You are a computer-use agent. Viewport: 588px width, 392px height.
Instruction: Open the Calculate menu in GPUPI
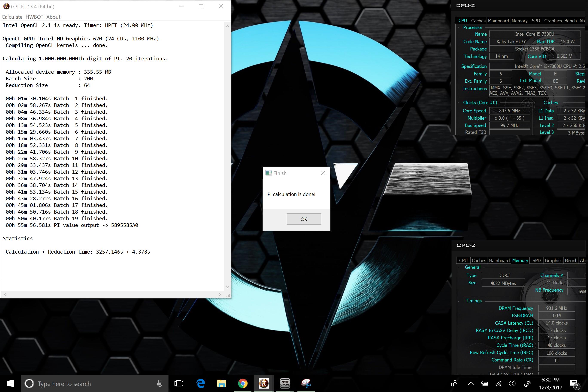(x=12, y=17)
